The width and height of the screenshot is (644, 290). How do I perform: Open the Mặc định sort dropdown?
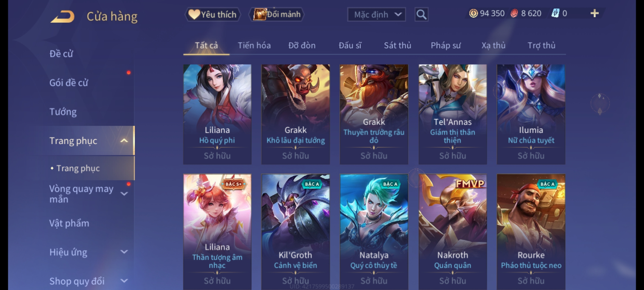pyautogui.click(x=376, y=15)
